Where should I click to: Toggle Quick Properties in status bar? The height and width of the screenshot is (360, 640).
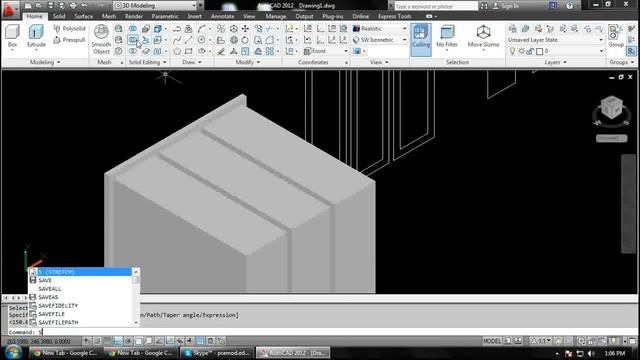click(211, 341)
